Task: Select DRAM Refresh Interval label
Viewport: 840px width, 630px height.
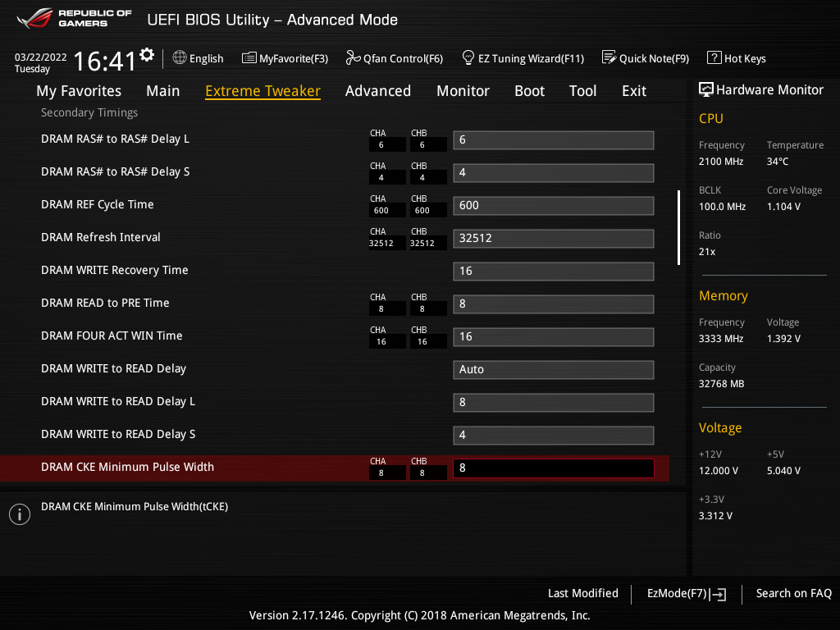Action: point(101,237)
